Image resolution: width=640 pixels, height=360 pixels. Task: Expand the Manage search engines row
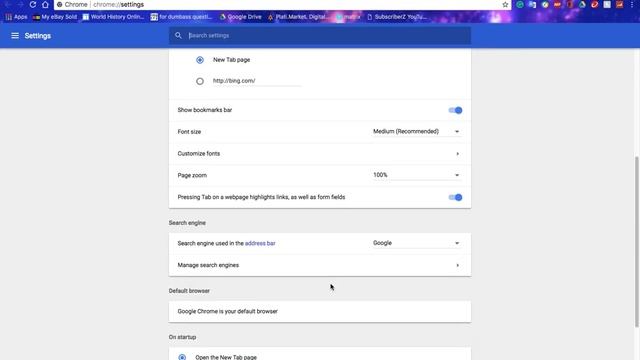tap(320, 265)
